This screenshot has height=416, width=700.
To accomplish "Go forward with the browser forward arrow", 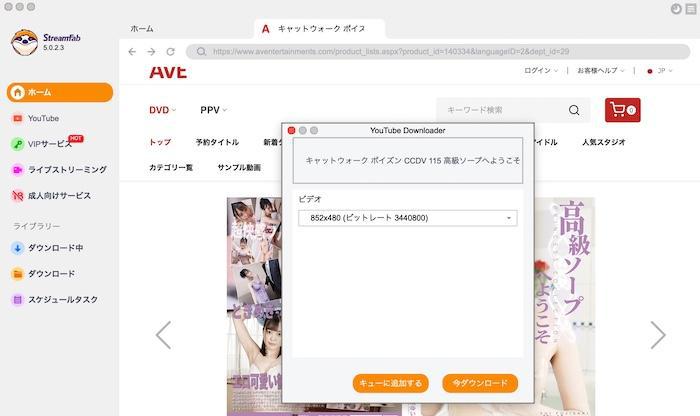I will pyautogui.click(x=151, y=52).
